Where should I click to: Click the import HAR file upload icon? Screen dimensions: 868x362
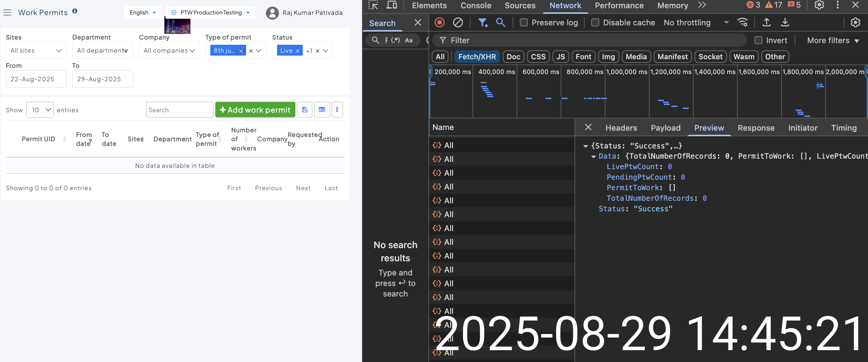[x=766, y=23]
